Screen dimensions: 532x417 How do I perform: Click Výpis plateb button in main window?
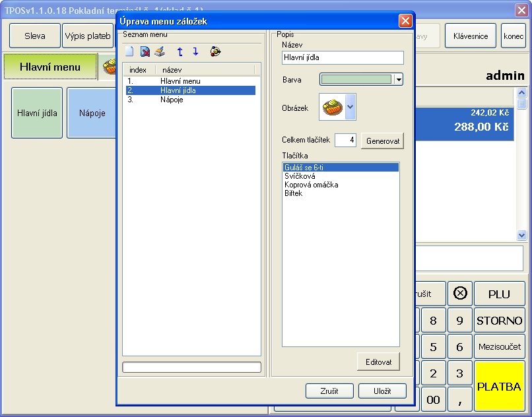[x=88, y=36]
